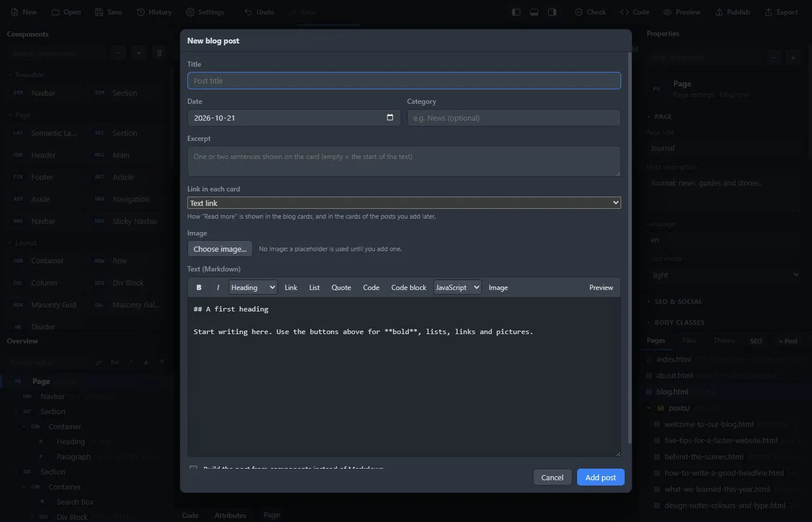The height and width of the screenshot is (522, 812).
Task: Click the Open folder icon in toolbar
Action: 56,12
